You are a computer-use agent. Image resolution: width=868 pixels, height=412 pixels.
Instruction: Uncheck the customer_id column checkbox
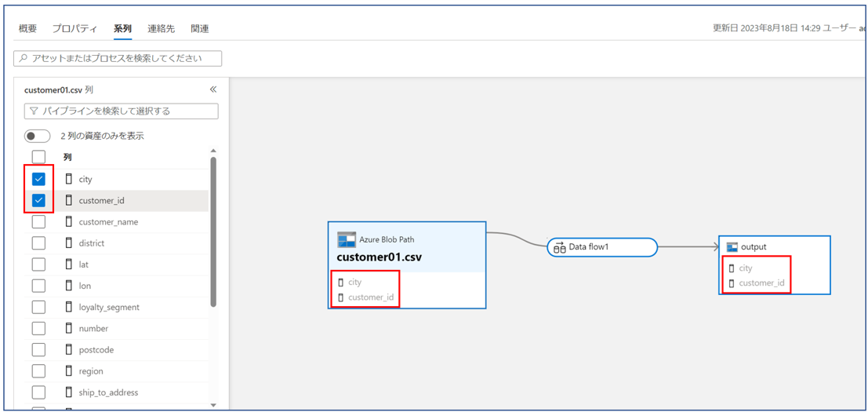tap(38, 200)
